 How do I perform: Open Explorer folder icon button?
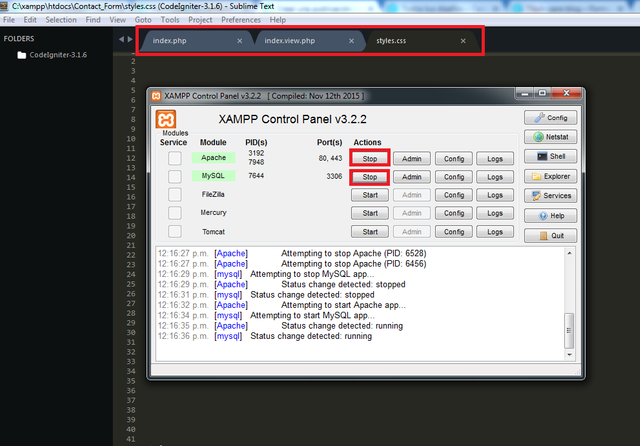(x=550, y=176)
